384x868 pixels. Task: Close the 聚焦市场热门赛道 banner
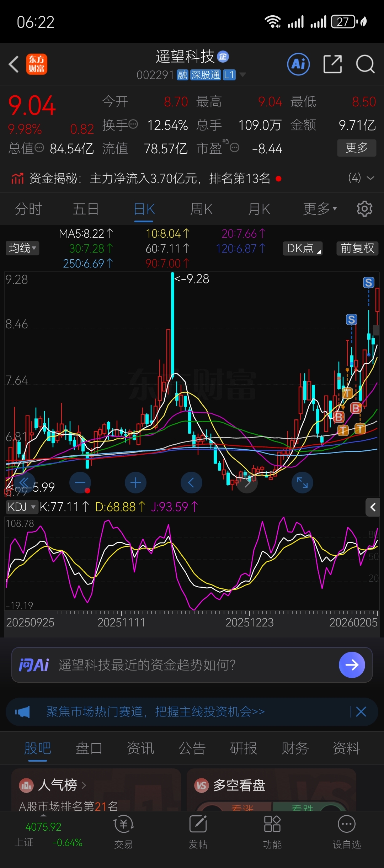tap(361, 712)
